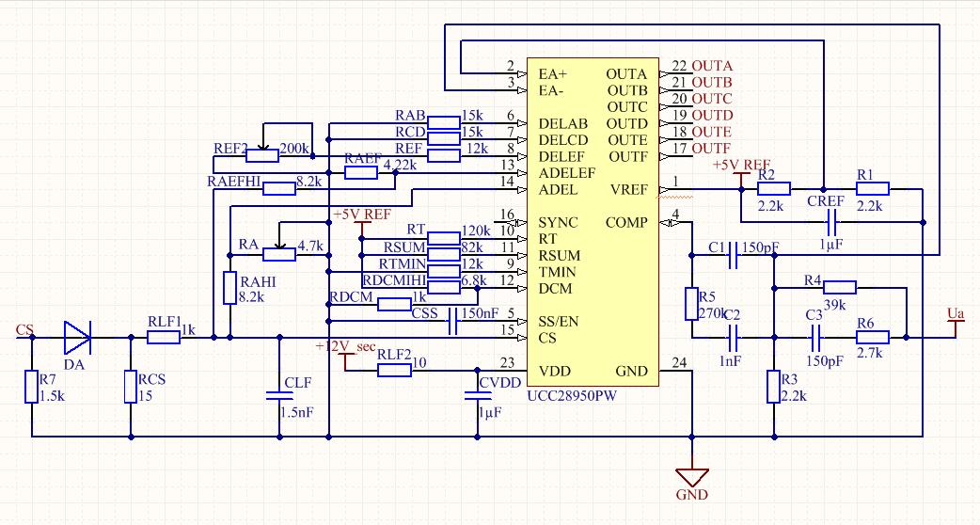The width and height of the screenshot is (980, 525).
Task: Click the OUTF net label
Action: tap(711, 149)
